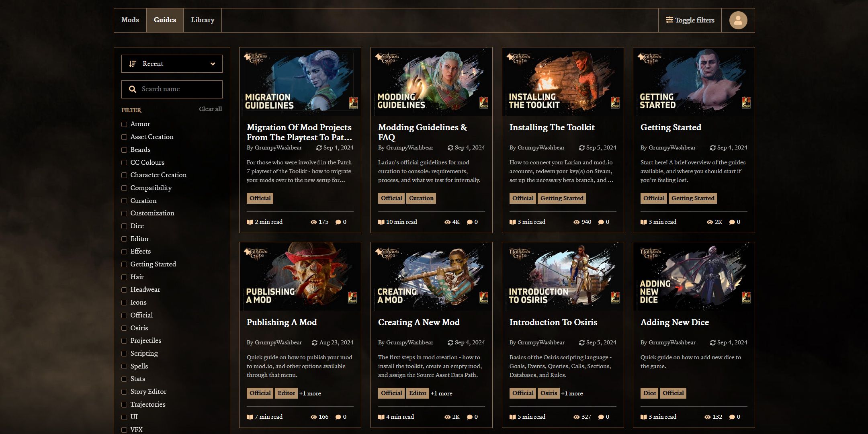The width and height of the screenshot is (868, 434).
Task: Open the Guides tab
Action: point(165,20)
